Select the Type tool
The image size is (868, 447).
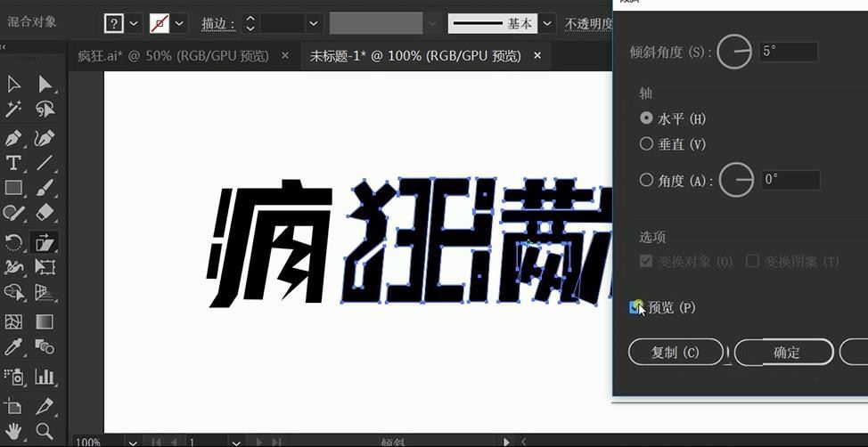click(13, 163)
